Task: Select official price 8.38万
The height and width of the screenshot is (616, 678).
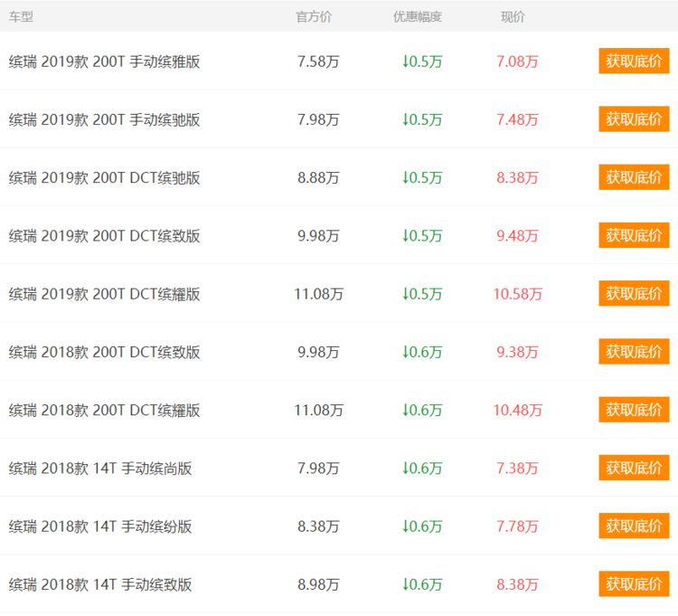Action: (x=318, y=526)
